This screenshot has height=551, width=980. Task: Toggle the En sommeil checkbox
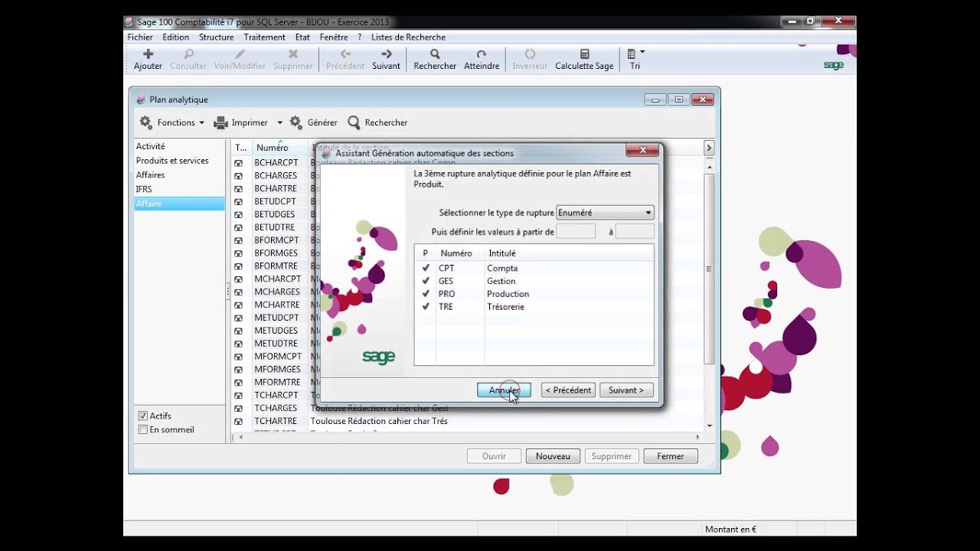[142, 429]
